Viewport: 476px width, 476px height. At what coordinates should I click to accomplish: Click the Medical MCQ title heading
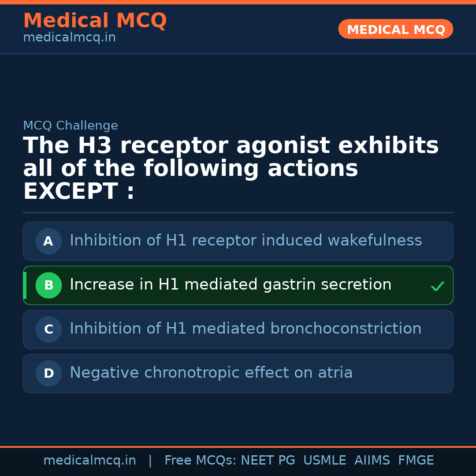point(95,21)
